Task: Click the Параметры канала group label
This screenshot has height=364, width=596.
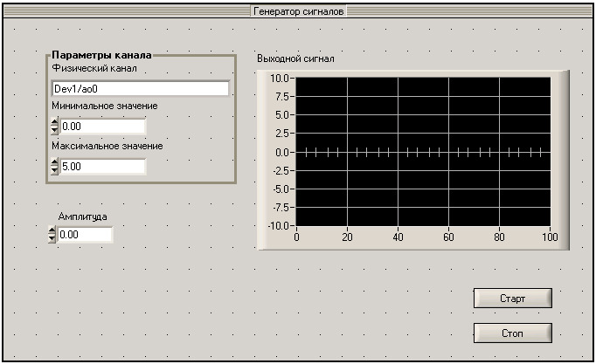Action: 102,55
